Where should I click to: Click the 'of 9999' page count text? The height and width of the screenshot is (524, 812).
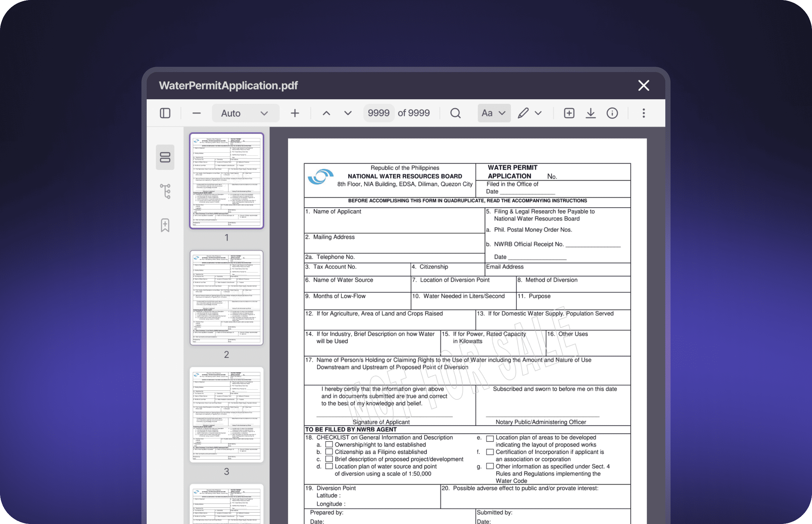414,113
